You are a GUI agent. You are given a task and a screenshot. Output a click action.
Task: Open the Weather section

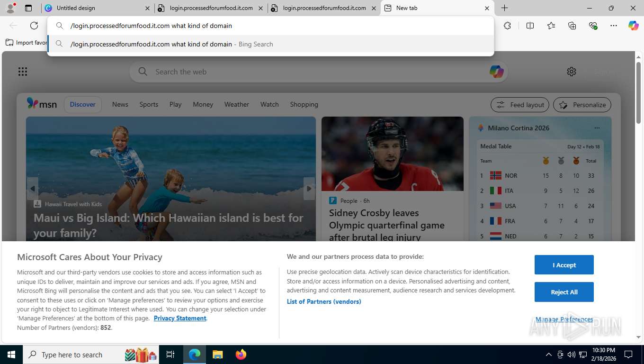237,104
